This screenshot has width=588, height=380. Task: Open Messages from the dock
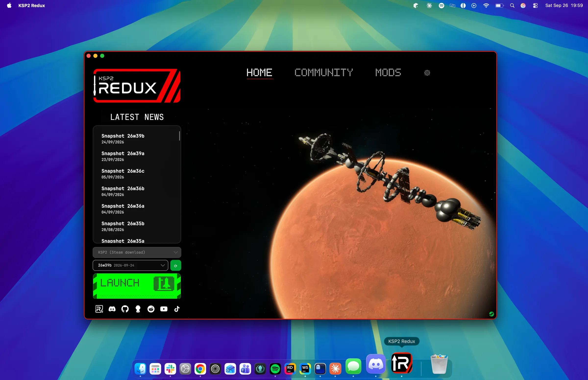(353, 366)
